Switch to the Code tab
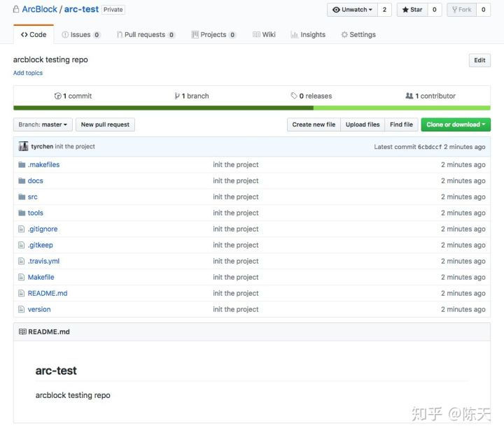This screenshot has width=504, height=435. coord(34,34)
